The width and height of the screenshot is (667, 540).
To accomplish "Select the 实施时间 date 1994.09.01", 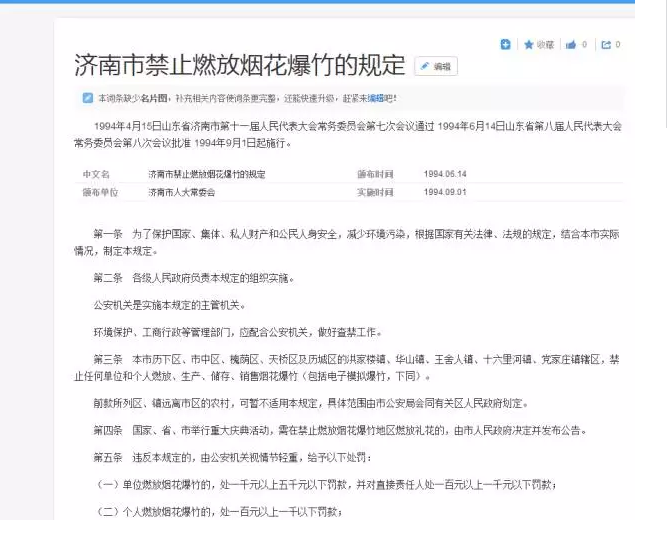I will [x=444, y=191].
